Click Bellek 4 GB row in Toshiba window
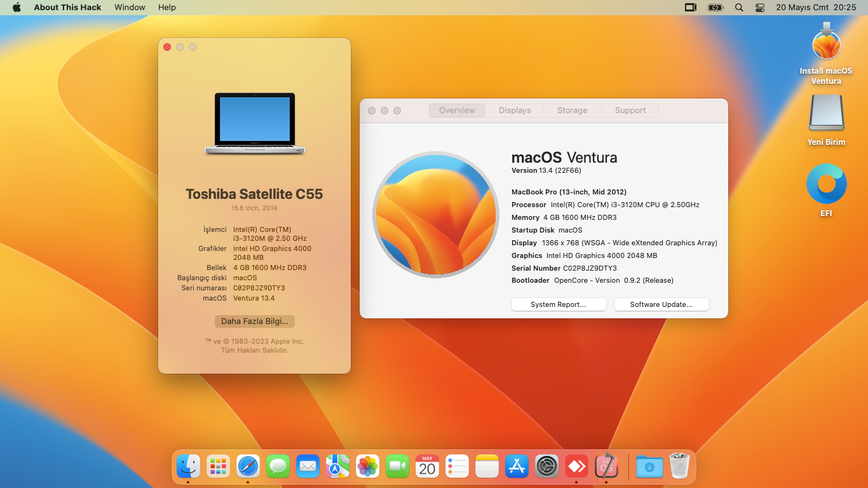The height and width of the screenshot is (488, 868). (x=256, y=268)
